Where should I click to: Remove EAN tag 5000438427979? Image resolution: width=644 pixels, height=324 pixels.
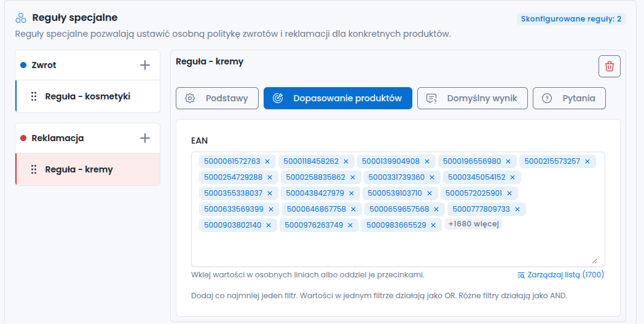click(x=351, y=193)
